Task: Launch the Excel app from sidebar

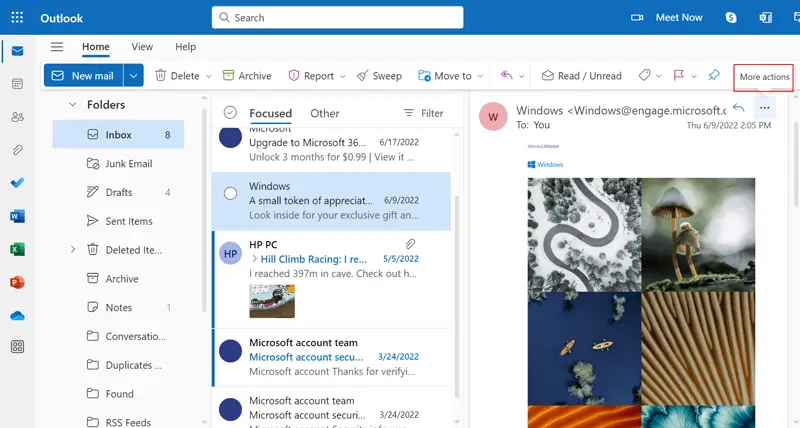Action: coord(17,249)
